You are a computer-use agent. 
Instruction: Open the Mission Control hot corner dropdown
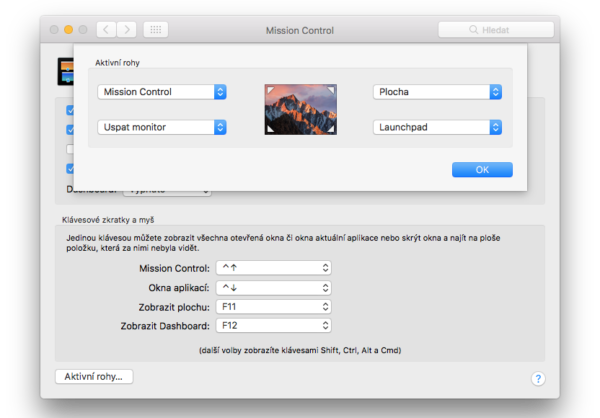pyautogui.click(x=162, y=92)
